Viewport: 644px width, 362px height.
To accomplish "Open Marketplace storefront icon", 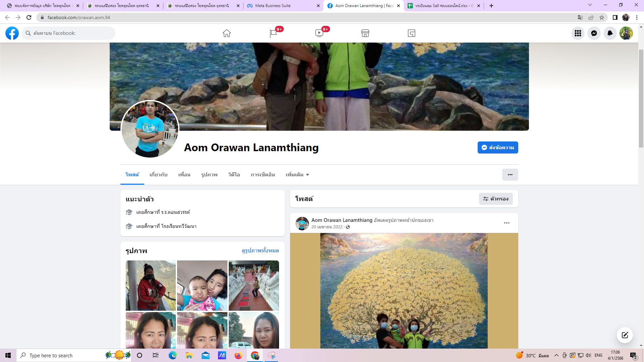I will (x=365, y=33).
